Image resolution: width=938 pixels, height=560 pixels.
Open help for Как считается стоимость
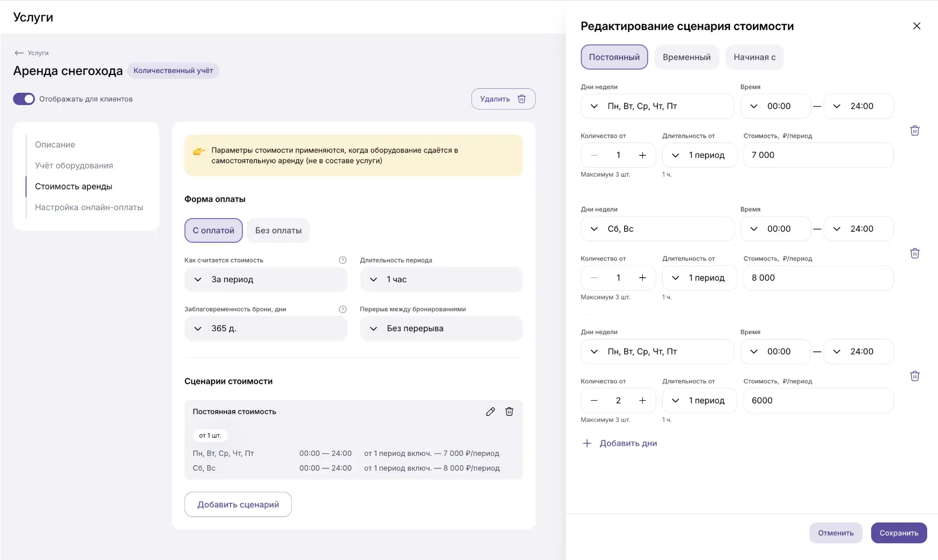[x=343, y=260]
